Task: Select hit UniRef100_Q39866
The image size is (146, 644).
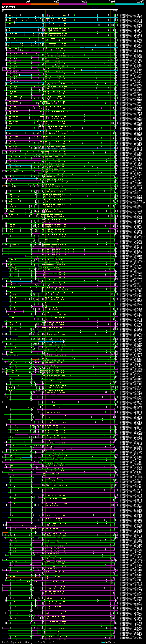Action: pos(131,112)
